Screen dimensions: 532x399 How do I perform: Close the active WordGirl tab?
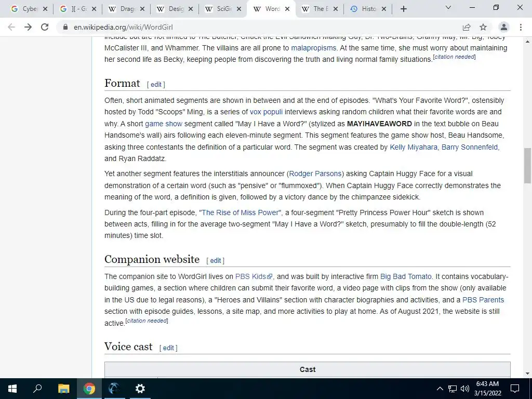[287, 9]
